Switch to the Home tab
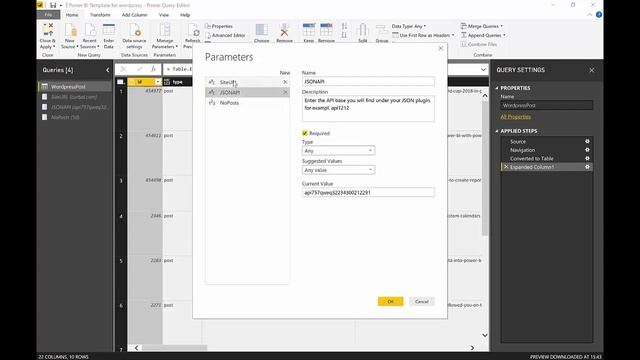The width and height of the screenshot is (640, 360). point(72,15)
